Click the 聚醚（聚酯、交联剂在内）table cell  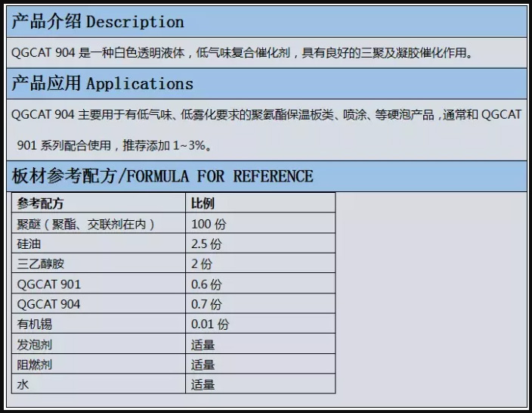(x=86, y=224)
